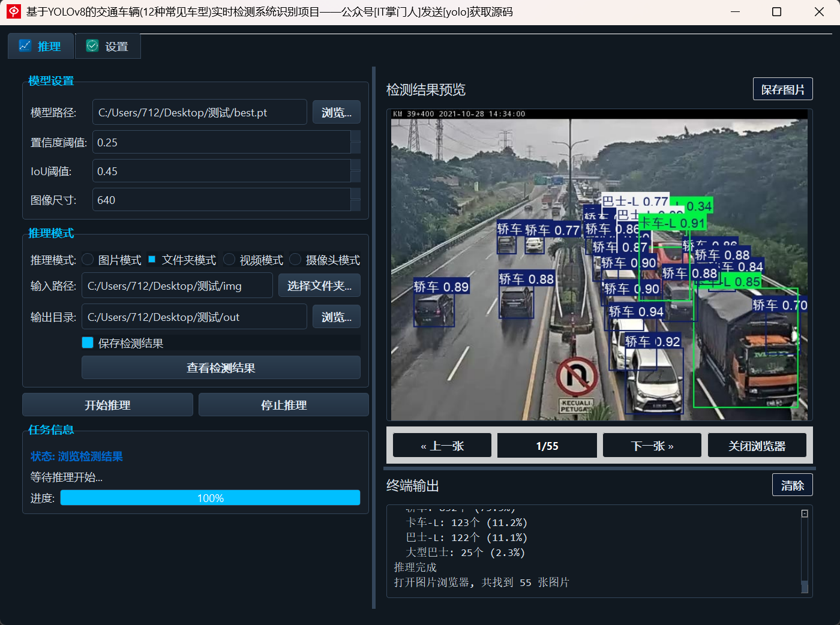Click inside the 模型路径 input field
This screenshot has height=625, width=840.
(198, 112)
